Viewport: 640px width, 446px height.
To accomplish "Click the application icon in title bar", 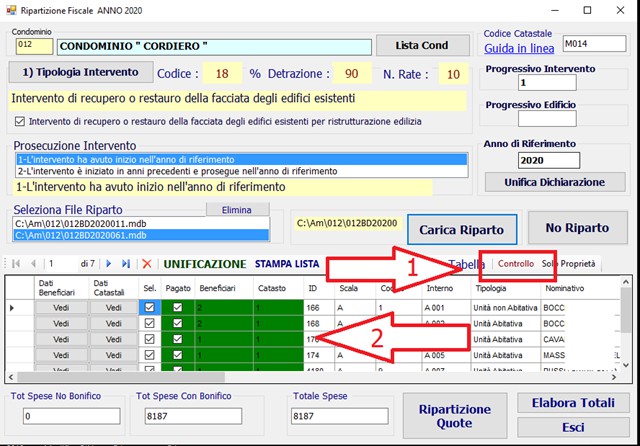I will pyautogui.click(x=11, y=10).
